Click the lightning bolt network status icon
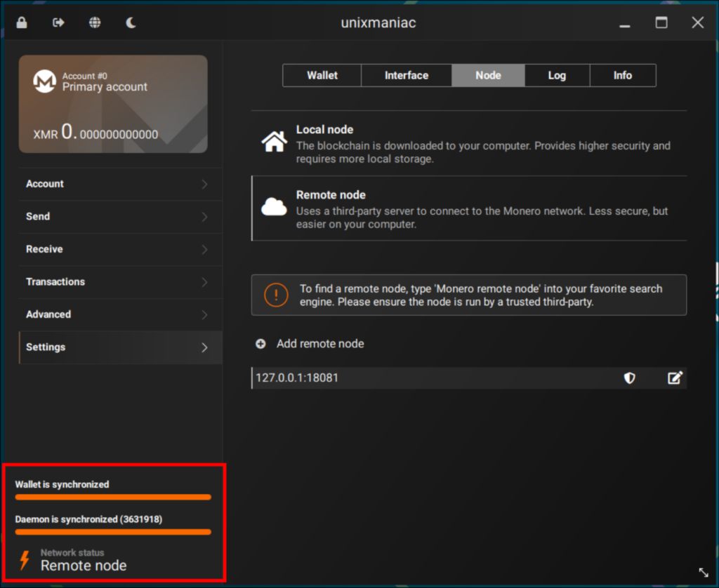 pos(25,559)
